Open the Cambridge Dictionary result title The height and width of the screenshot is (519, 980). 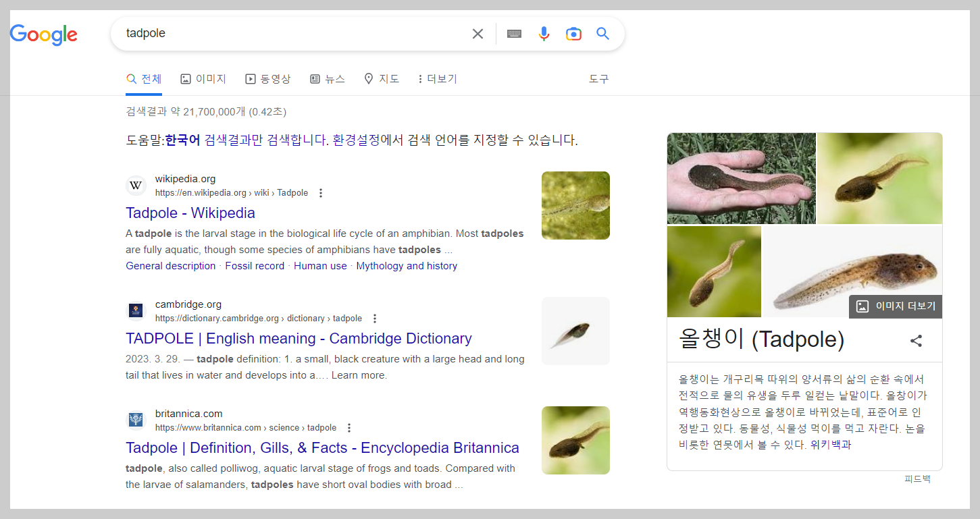point(299,339)
